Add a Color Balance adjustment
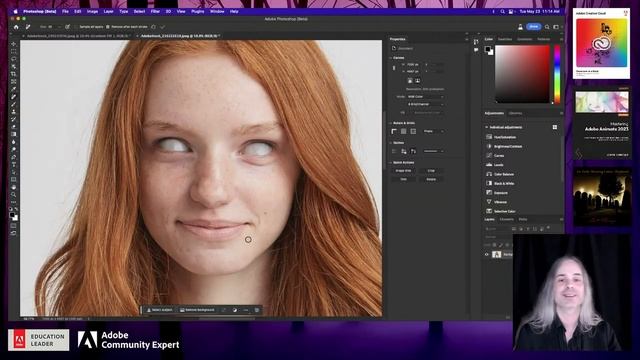The height and width of the screenshot is (360, 640). point(504,174)
